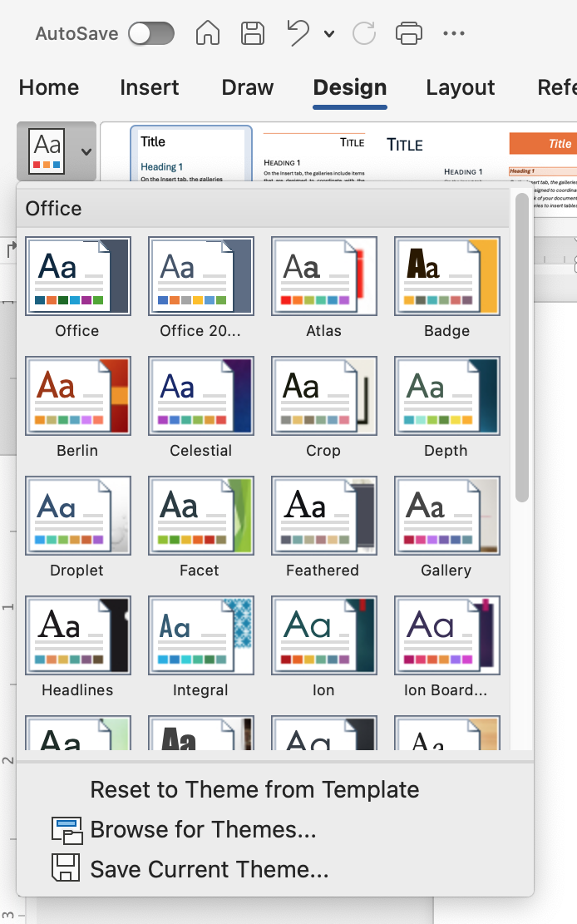Click Browse for Themes... menu entry
This screenshot has width=577, height=924.
pos(204,830)
